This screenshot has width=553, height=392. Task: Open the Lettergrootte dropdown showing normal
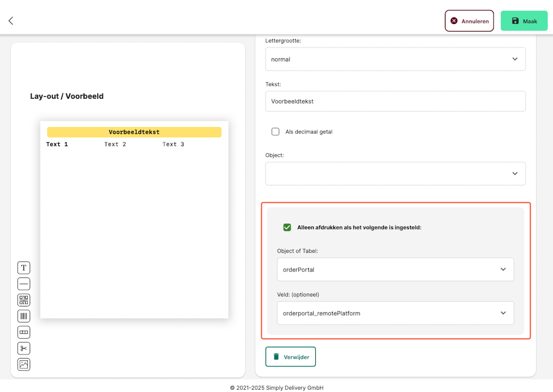coord(395,59)
